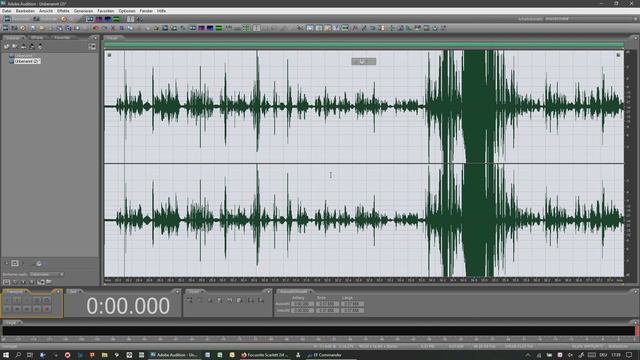
Task: Switch to the Dateien panel tab
Action: tap(13, 38)
